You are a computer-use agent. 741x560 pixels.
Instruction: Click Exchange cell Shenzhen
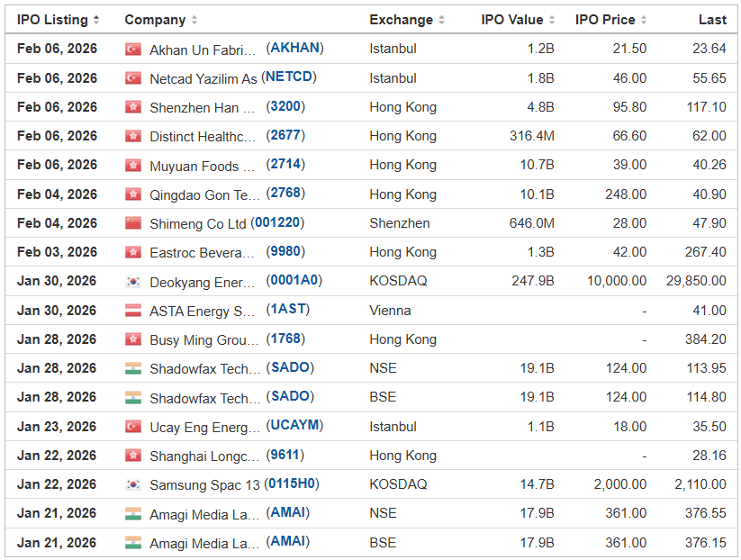coord(400,223)
